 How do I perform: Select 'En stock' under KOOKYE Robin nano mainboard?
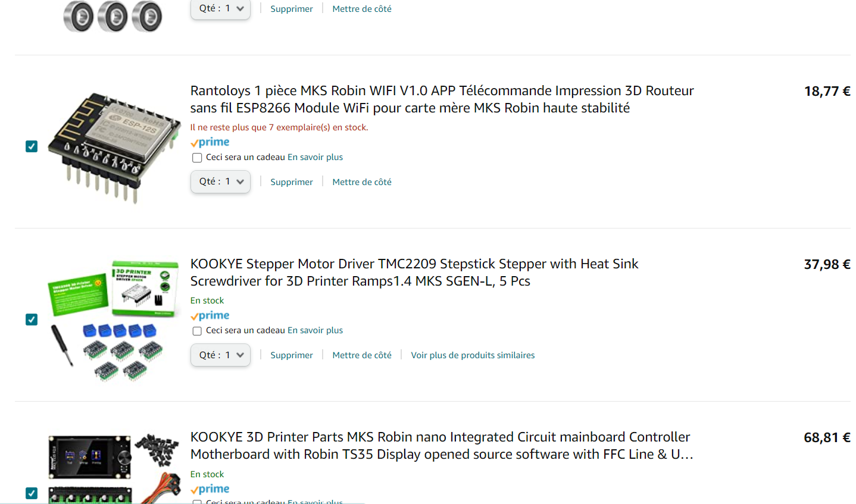[207, 474]
